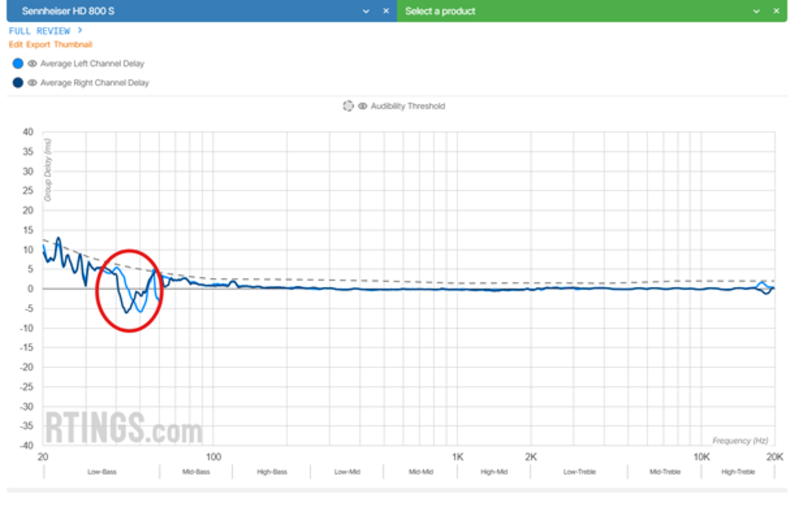
Task: Click the light blue left channel color dot
Action: 18,63
